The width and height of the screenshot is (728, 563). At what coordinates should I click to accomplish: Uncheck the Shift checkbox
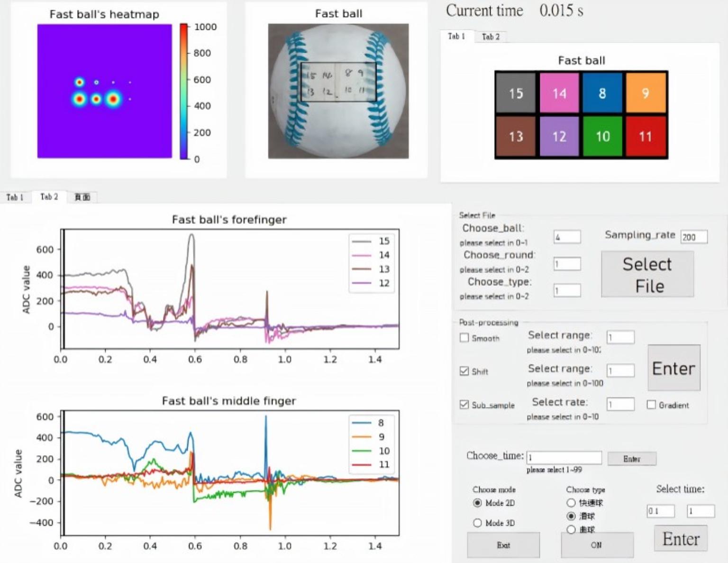coord(464,371)
